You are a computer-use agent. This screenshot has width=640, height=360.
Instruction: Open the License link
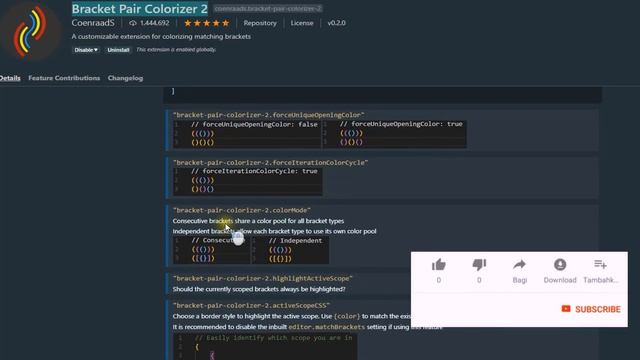(x=302, y=23)
